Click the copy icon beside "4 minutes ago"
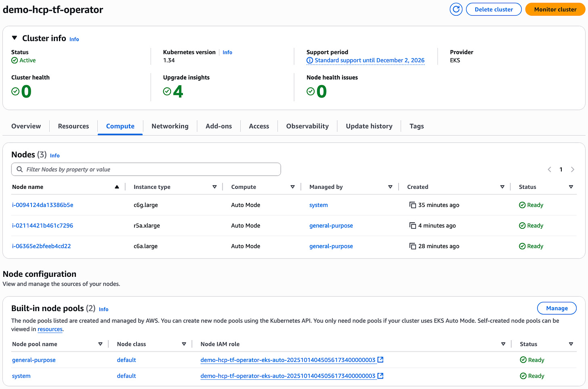Screen dimensions: 588x389 click(x=413, y=226)
